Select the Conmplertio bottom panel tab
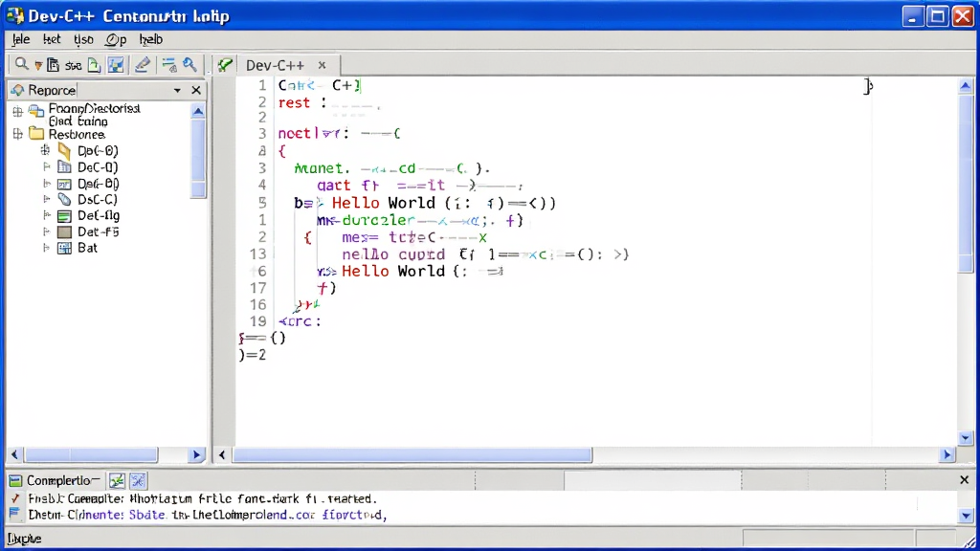980x551 pixels. click(x=55, y=480)
